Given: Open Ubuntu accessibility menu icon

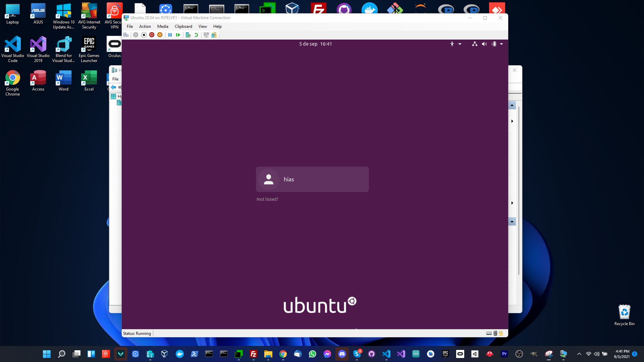Looking at the screenshot, I should (x=452, y=44).
